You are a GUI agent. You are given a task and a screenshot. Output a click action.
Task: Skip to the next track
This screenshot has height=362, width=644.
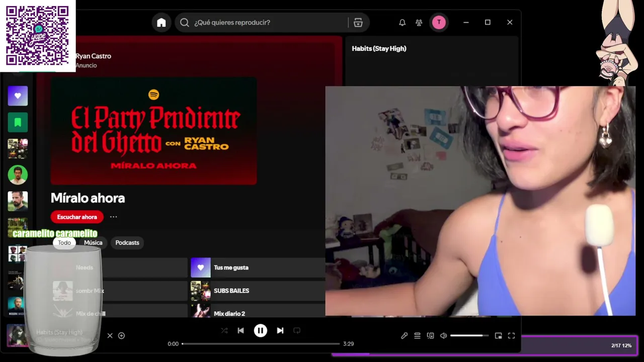pos(280,330)
